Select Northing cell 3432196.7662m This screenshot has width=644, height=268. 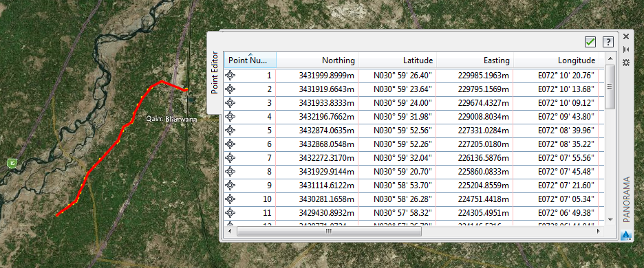pyautogui.click(x=316, y=117)
